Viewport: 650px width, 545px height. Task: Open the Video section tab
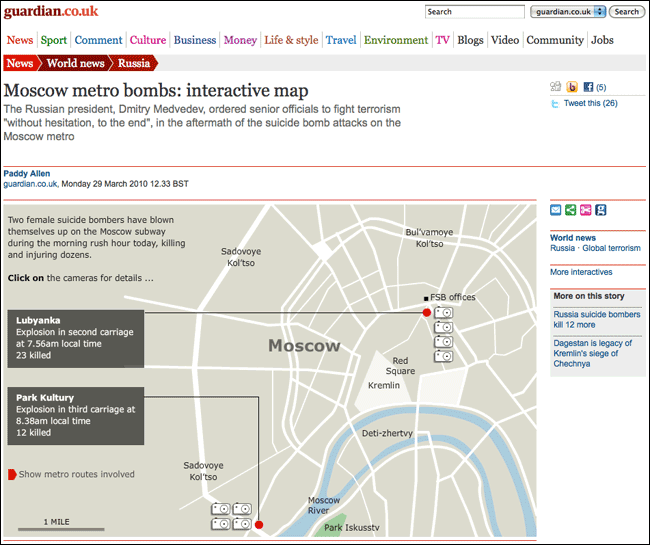pos(505,40)
